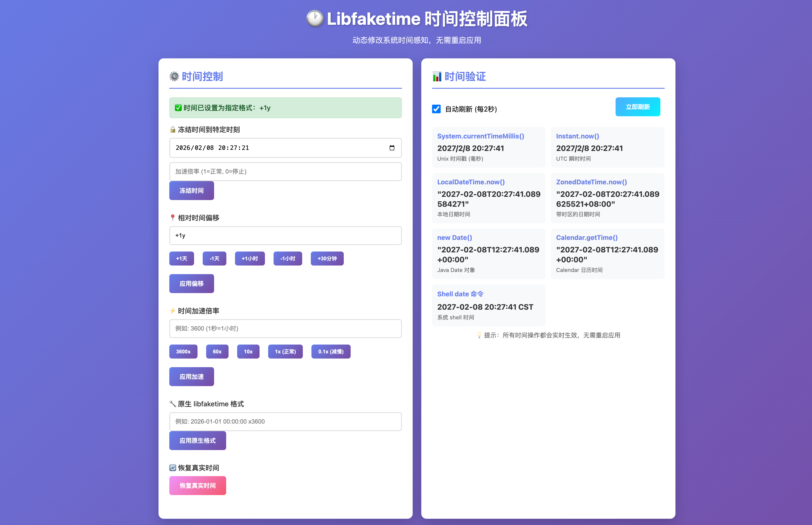This screenshot has width=812, height=525.
Task: Click the 立即刷新 refresh button
Action: [638, 107]
